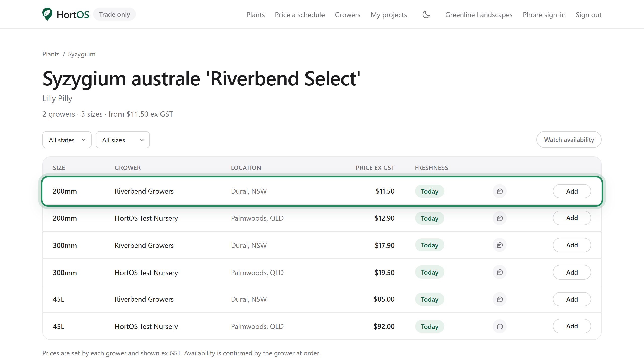Click the LOCATION column header

(x=246, y=168)
